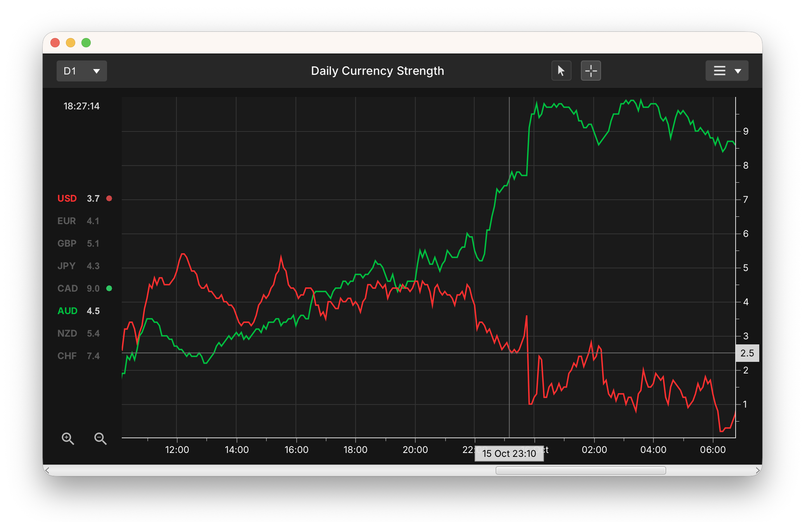Click the 2.5 price level label
Viewport: 812px width, 522px height.
point(747,353)
